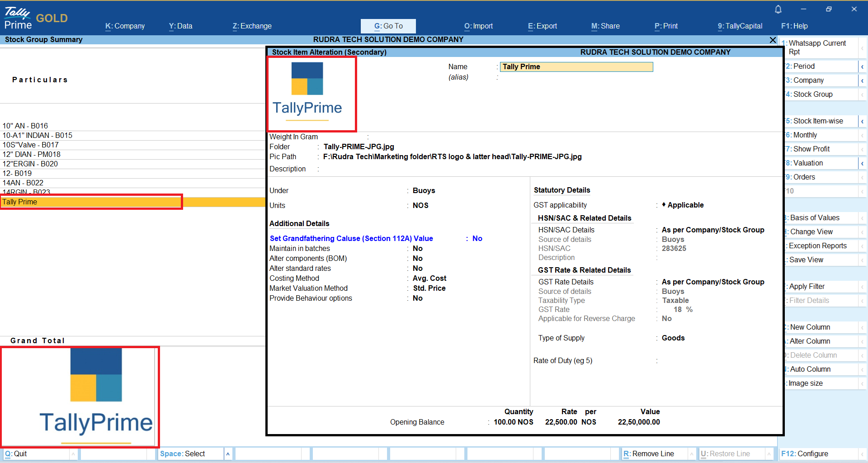Toggle the Provide Behaviour options value
Screen dimensions: 868x463
[x=417, y=298]
